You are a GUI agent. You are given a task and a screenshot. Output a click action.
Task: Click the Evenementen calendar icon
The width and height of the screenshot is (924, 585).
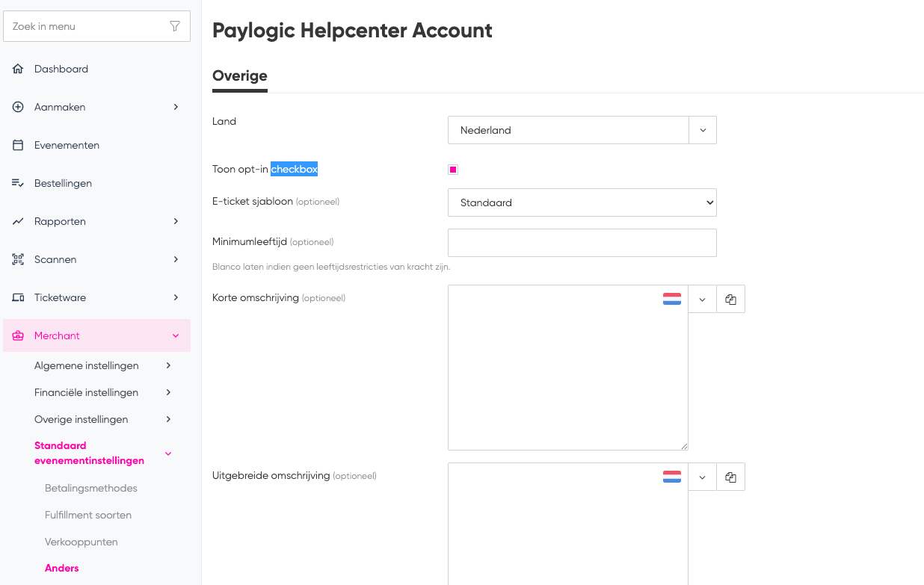tap(18, 145)
